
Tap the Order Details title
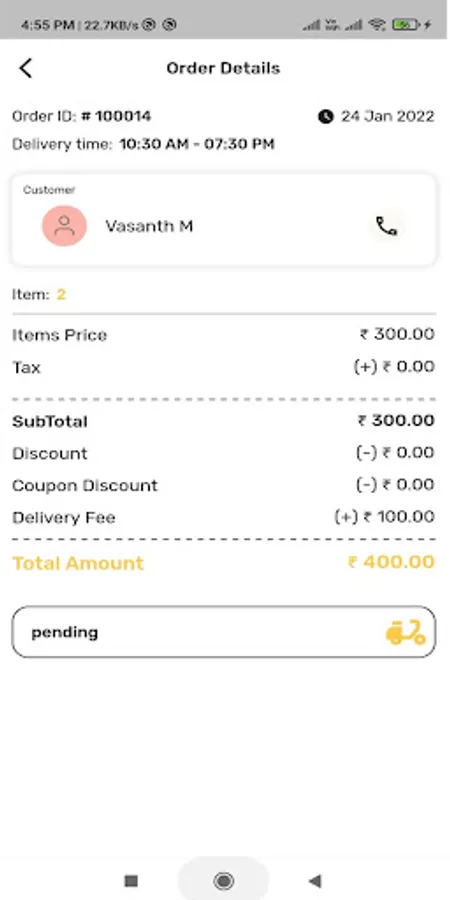pyautogui.click(x=223, y=68)
